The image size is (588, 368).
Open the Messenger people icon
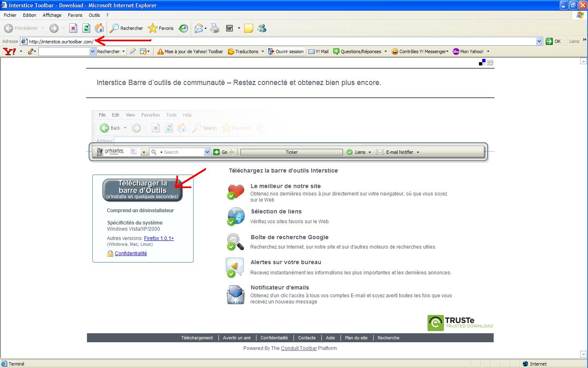[262, 28]
